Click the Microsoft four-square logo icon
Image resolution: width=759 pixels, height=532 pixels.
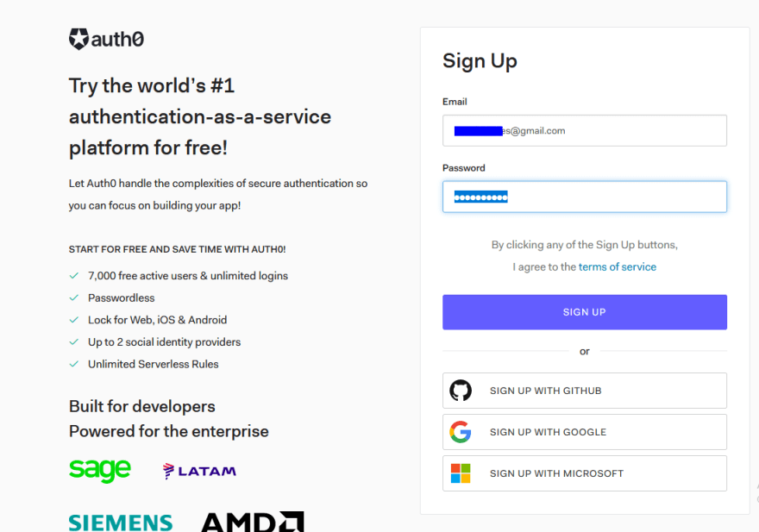[x=461, y=473]
